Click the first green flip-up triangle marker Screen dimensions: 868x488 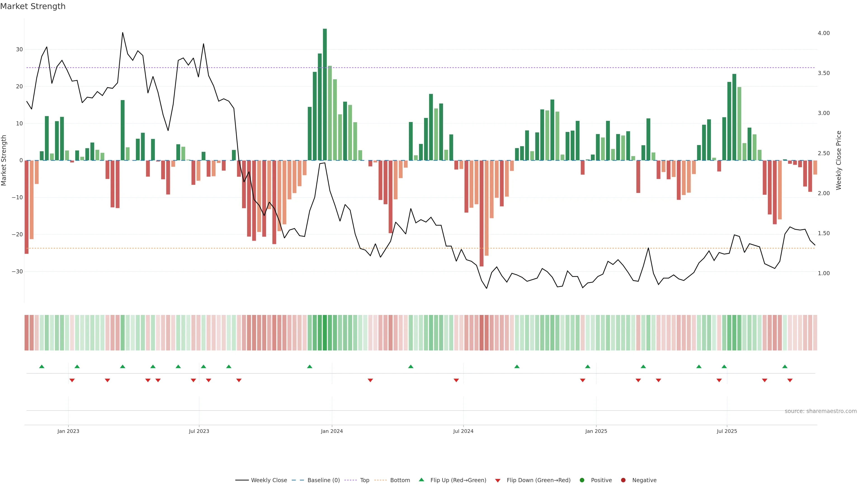coord(42,366)
